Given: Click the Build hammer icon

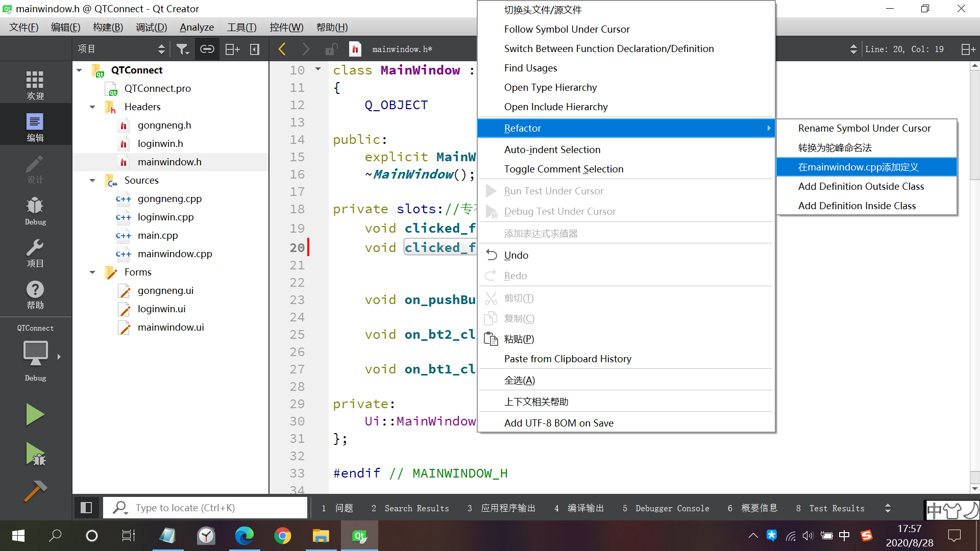Looking at the screenshot, I should click(x=35, y=491).
